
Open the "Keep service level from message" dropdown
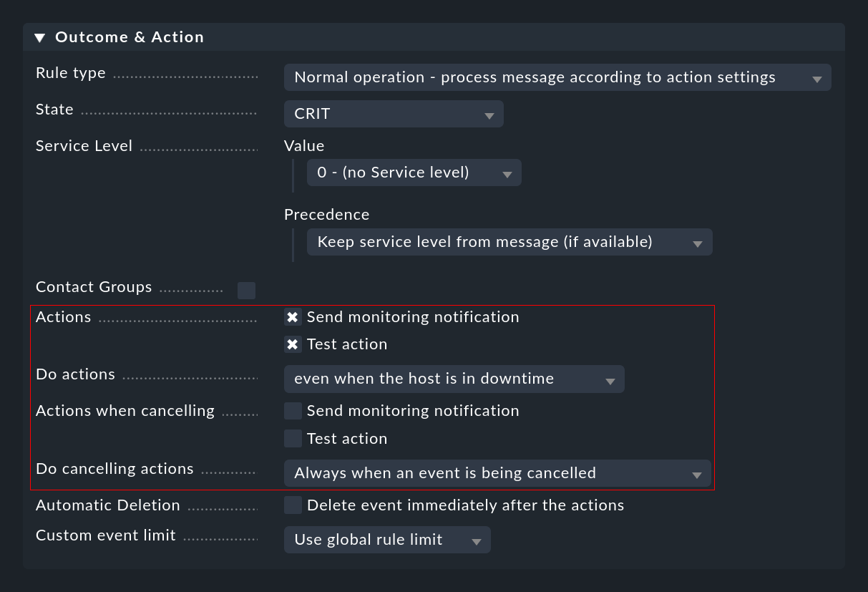[509, 242]
